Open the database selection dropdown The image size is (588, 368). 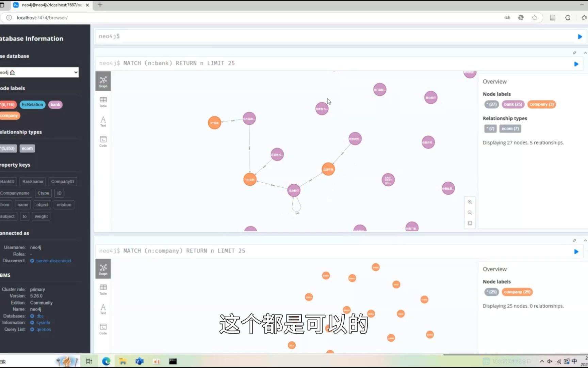[x=39, y=72]
